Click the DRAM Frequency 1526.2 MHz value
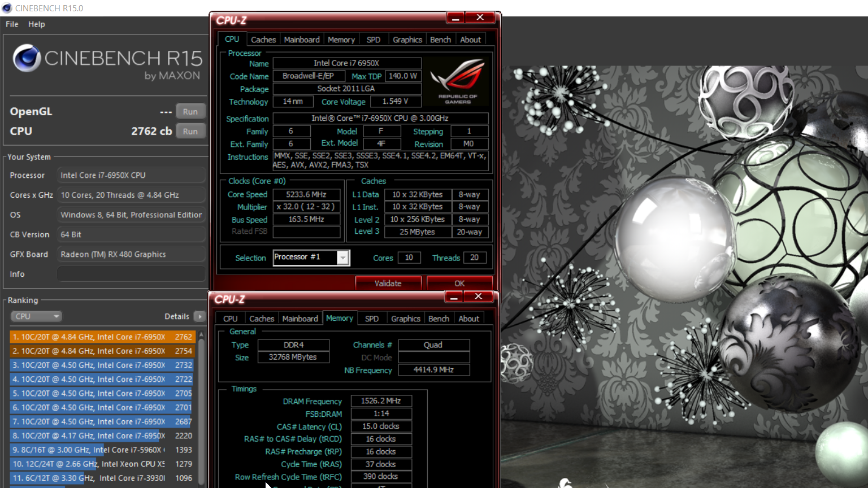This screenshot has width=868, height=488. [x=381, y=400]
